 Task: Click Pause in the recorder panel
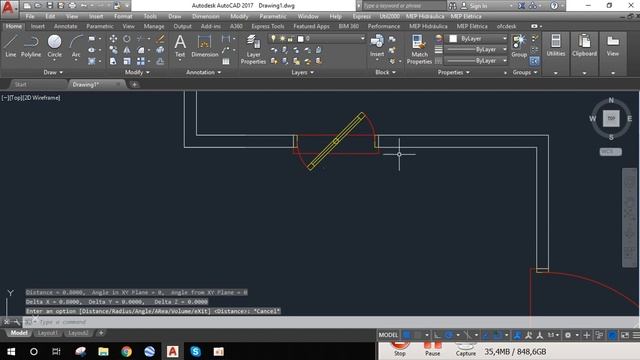click(433, 349)
